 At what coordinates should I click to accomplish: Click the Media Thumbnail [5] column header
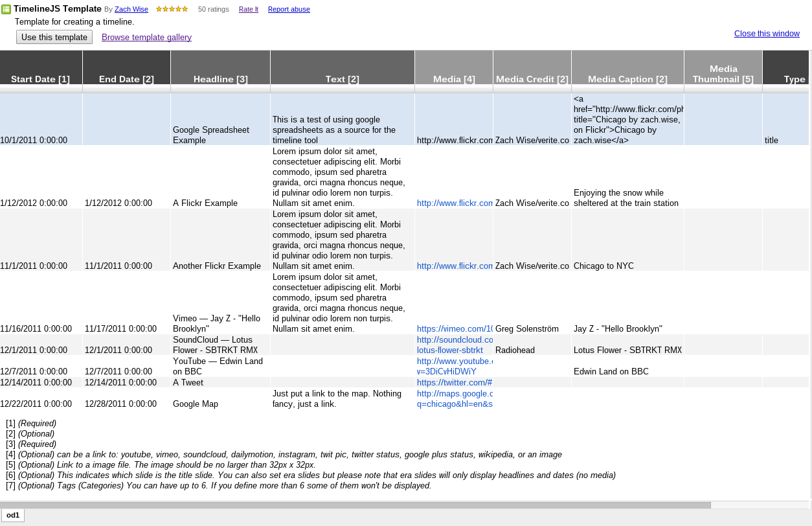point(723,67)
